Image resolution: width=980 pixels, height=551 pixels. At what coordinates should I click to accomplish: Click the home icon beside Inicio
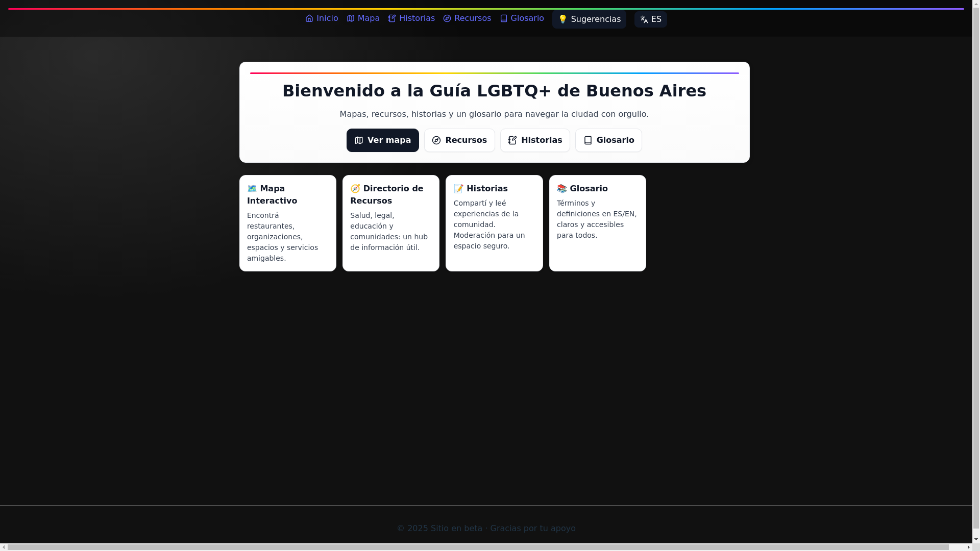309,18
